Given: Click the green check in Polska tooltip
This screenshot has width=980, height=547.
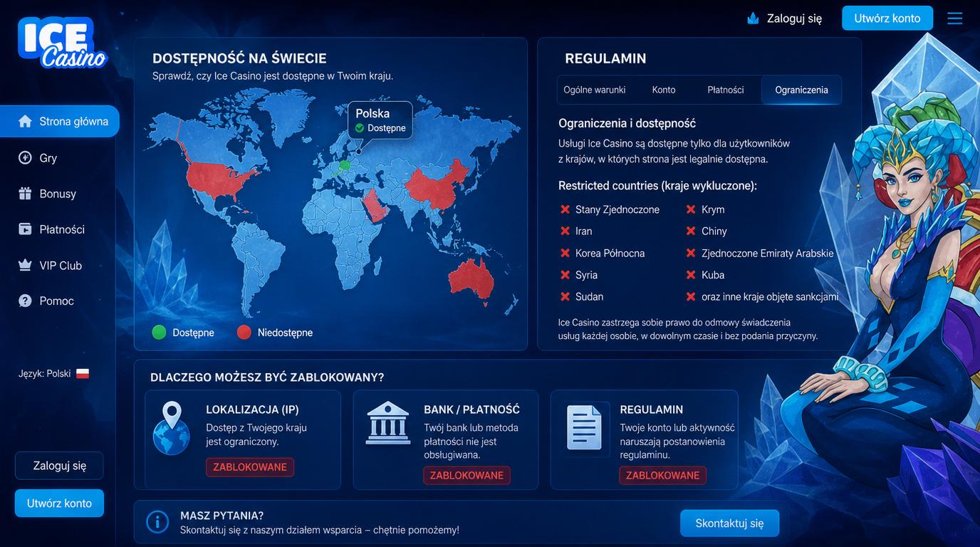Looking at the screenshot, I should point(360,128).
